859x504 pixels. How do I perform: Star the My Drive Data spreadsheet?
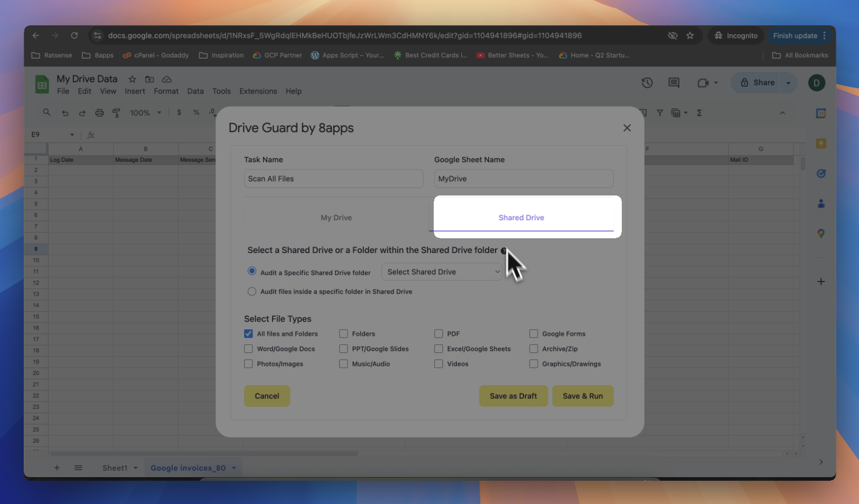(x=133, y=79)
